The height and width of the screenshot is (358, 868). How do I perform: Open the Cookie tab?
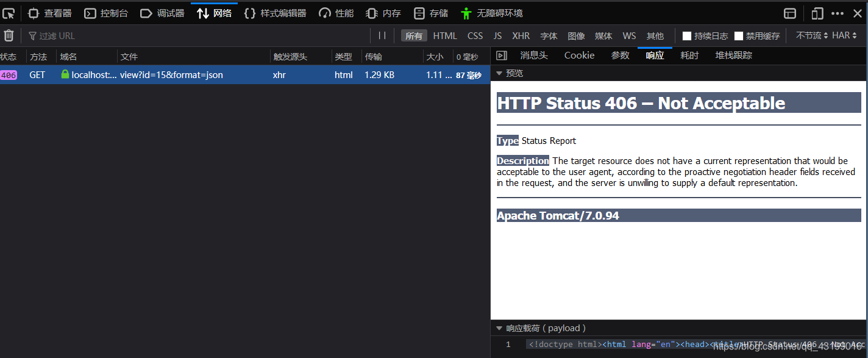[579, 55]
